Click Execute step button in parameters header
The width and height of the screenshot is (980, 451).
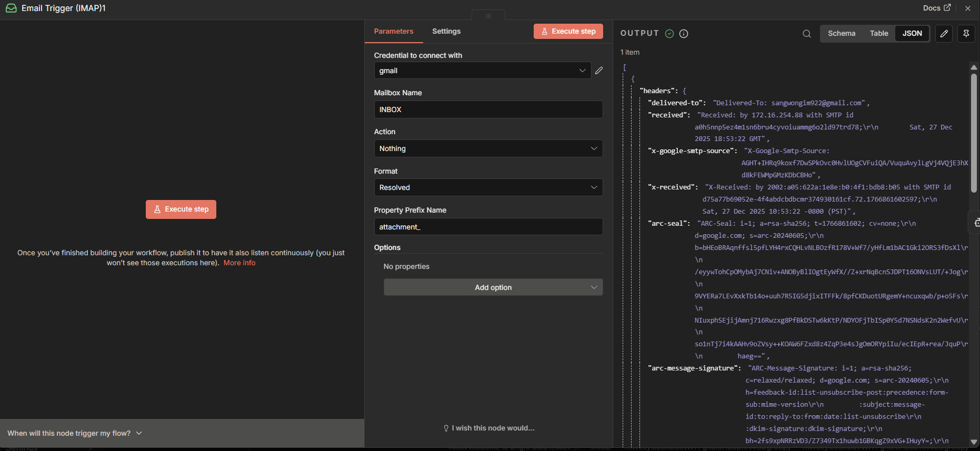coord(568,31)
